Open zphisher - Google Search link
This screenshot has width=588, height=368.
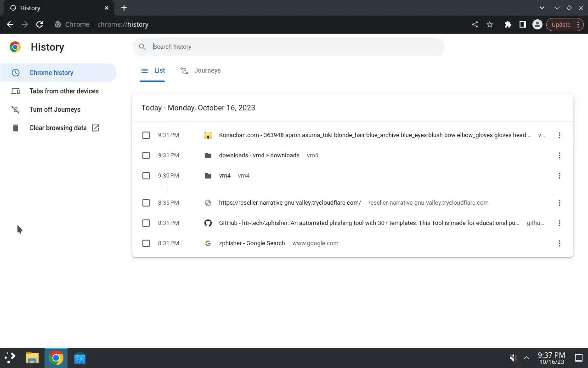[x=252, y=243]
